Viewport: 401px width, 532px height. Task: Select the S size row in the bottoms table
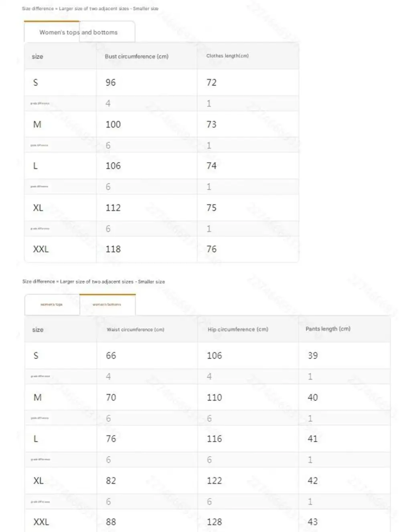[x=207, y=356]
